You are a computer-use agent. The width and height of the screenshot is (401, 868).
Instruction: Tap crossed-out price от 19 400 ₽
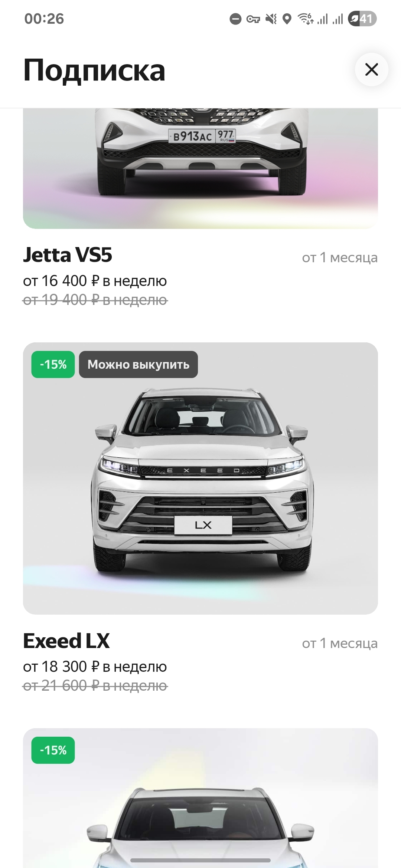pos(95,300)
